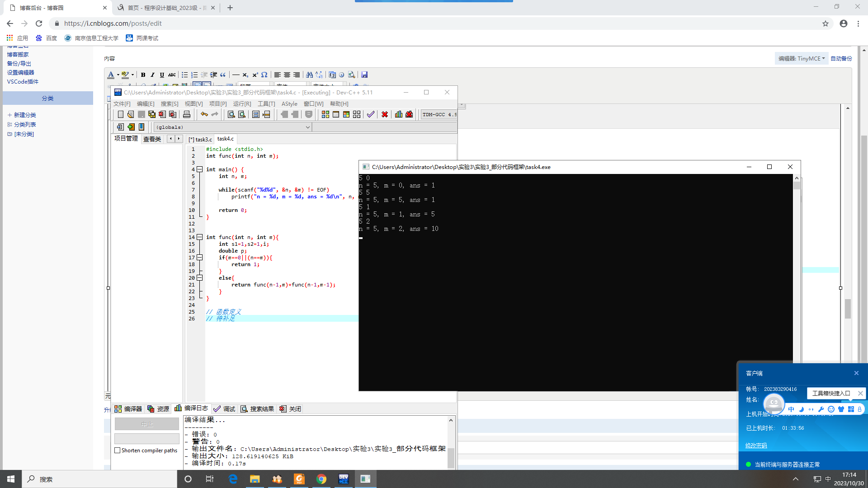Screen dimensions: 868x488
Task: Click the bar chart profile analysis icon
Action: click(398, 114)
